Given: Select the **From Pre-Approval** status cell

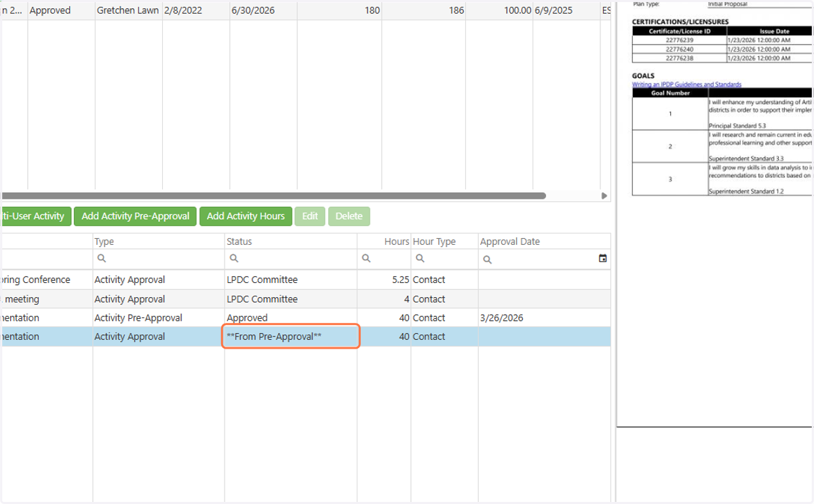Looking at the screenshot, I should coord(291,336).
